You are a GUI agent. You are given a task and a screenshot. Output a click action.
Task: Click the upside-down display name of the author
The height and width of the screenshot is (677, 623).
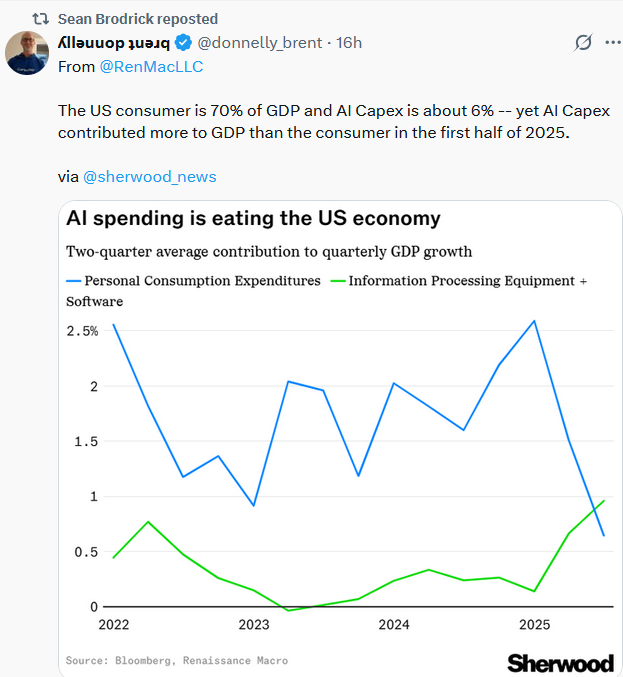(112, 42)
